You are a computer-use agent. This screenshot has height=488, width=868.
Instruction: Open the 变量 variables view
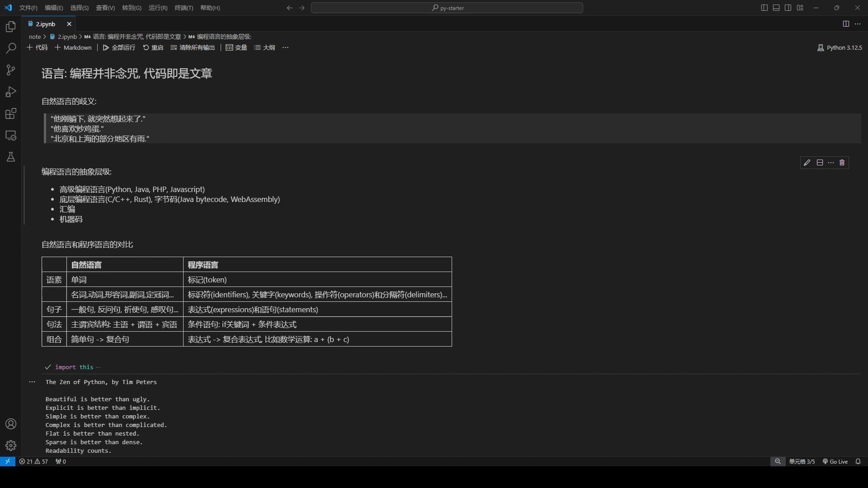click(236, 47)
